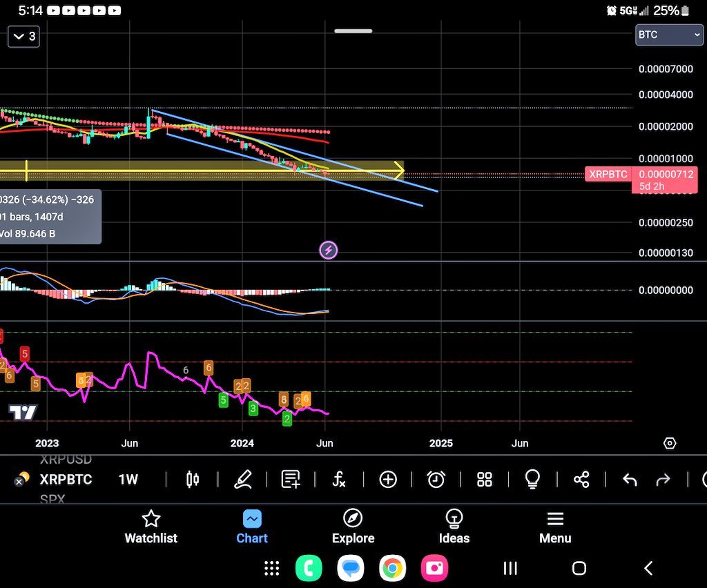Tap the bottom sheet drag handle

353,31
